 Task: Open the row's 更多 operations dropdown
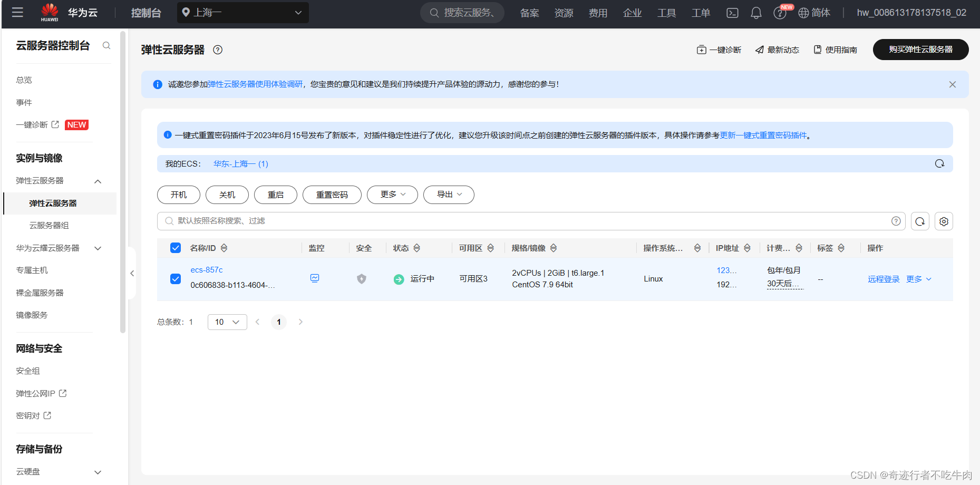tap(919, 279)
